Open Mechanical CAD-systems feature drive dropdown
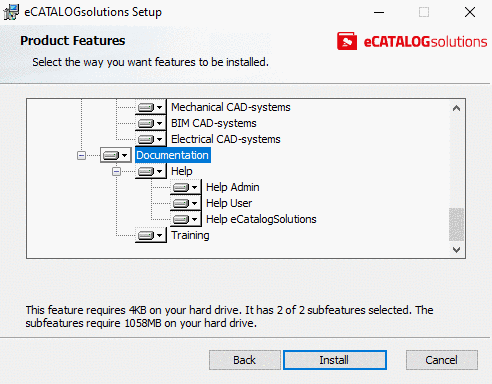Screen dimensions: 492x384 (x=150, y=107)
